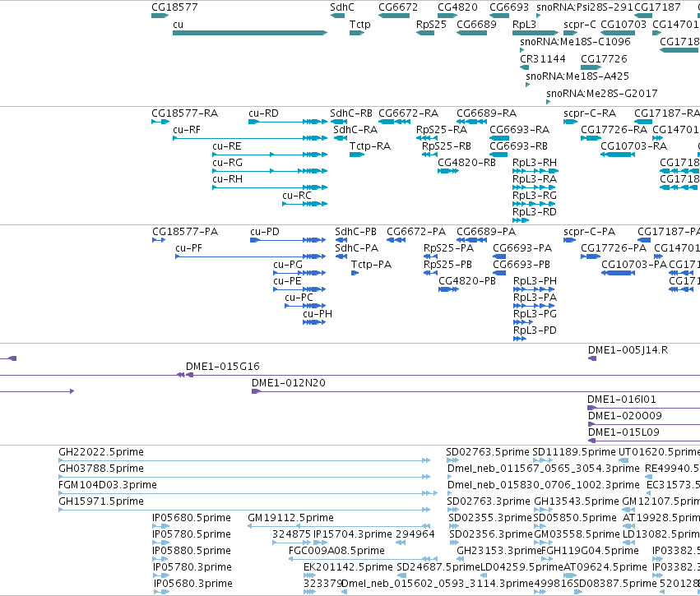The height and width of the screenshot is (596, 700).
Task: Click the cu-PD protein label
Action: tap(265, 232)
